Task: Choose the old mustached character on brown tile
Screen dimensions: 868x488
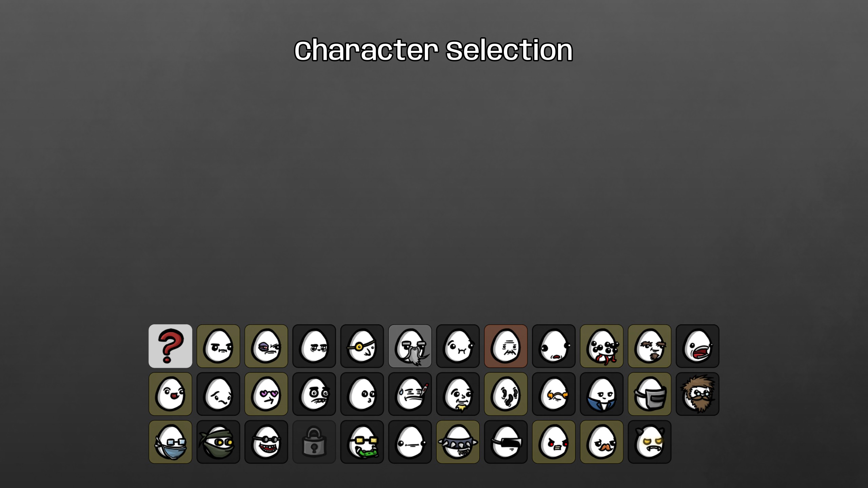Action: tap(506, 346)
